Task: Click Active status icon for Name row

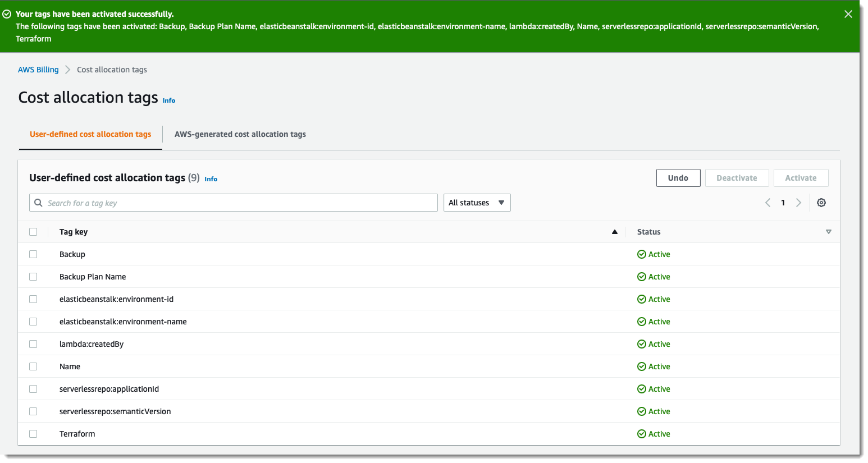Action: pos(642,366)
